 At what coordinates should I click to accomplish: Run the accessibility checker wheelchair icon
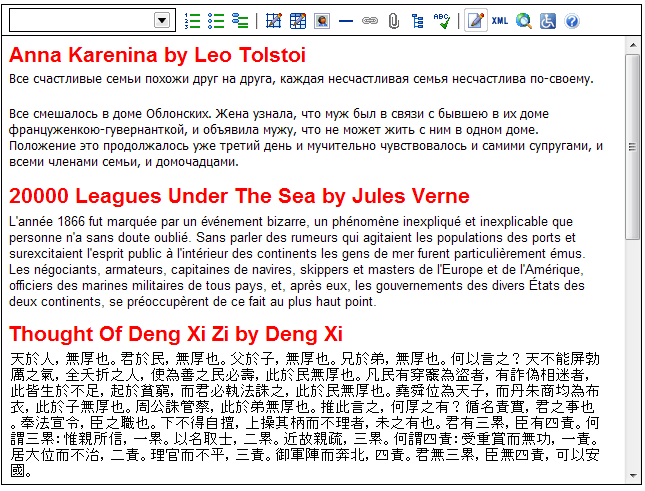pos(548,21)
